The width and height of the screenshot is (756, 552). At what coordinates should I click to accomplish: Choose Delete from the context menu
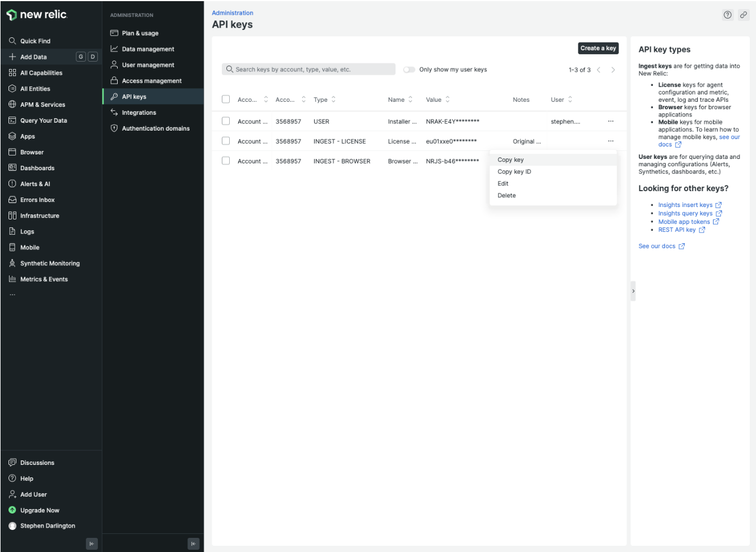pyautogui.click(x=553, y=195)
